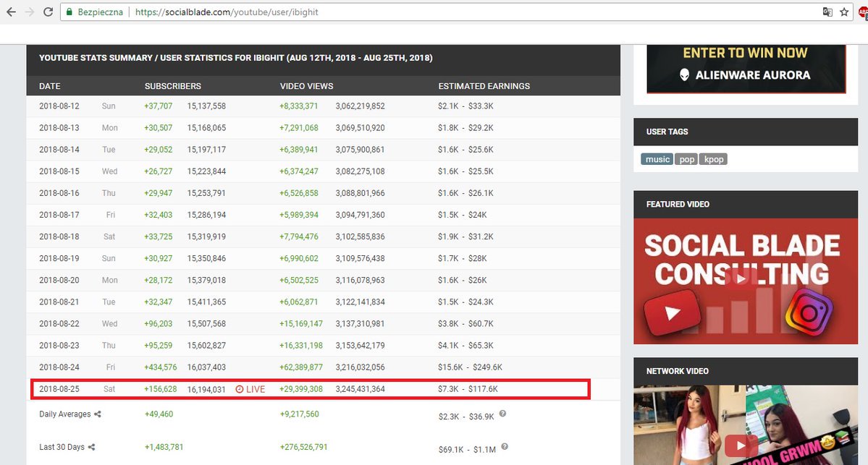Image resolution: width=868 pixels, height=465 pixels.
Task: Select the kpop user tag
Action: [x=714, y=159]
